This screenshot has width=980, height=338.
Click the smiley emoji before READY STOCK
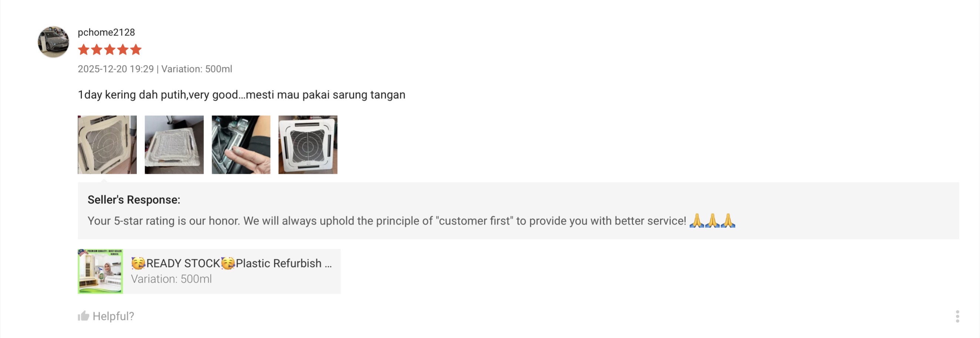[x=138, y=263]
